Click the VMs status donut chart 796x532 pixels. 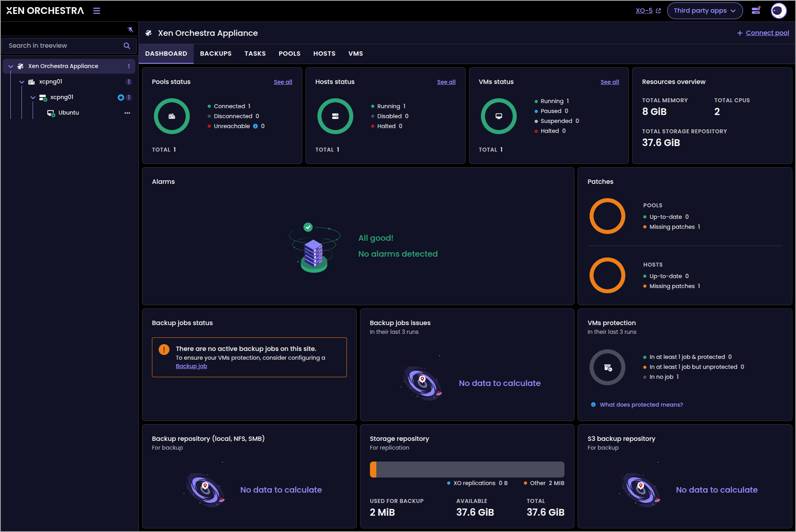coord(499,116)
